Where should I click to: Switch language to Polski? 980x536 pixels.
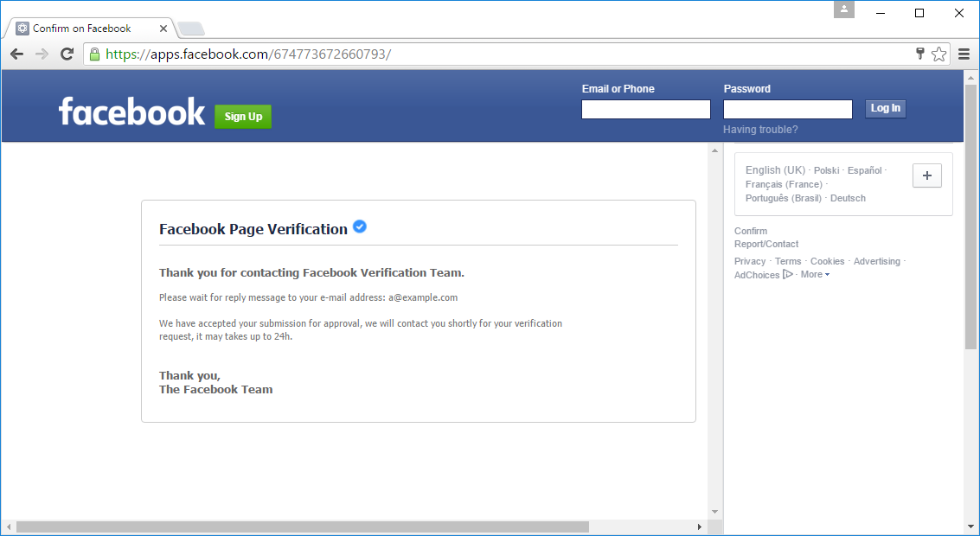tap(826, 170)
